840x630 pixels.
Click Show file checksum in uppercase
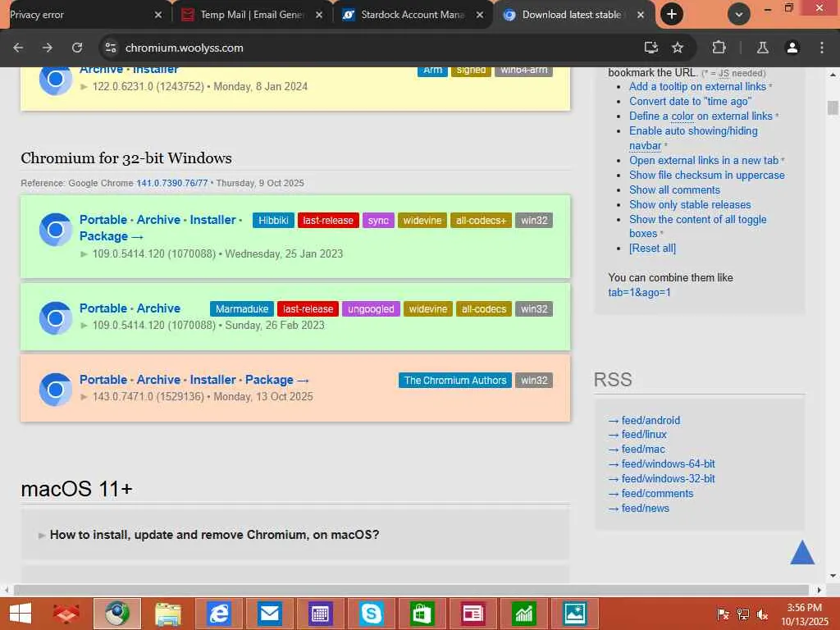(706, 176)
